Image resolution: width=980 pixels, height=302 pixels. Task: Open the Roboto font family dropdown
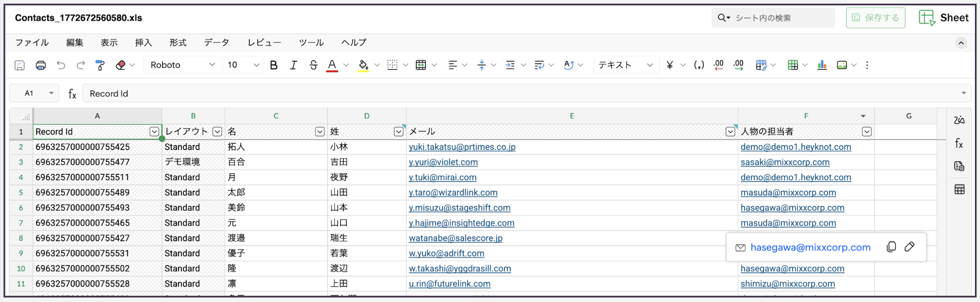coord(183,65)
